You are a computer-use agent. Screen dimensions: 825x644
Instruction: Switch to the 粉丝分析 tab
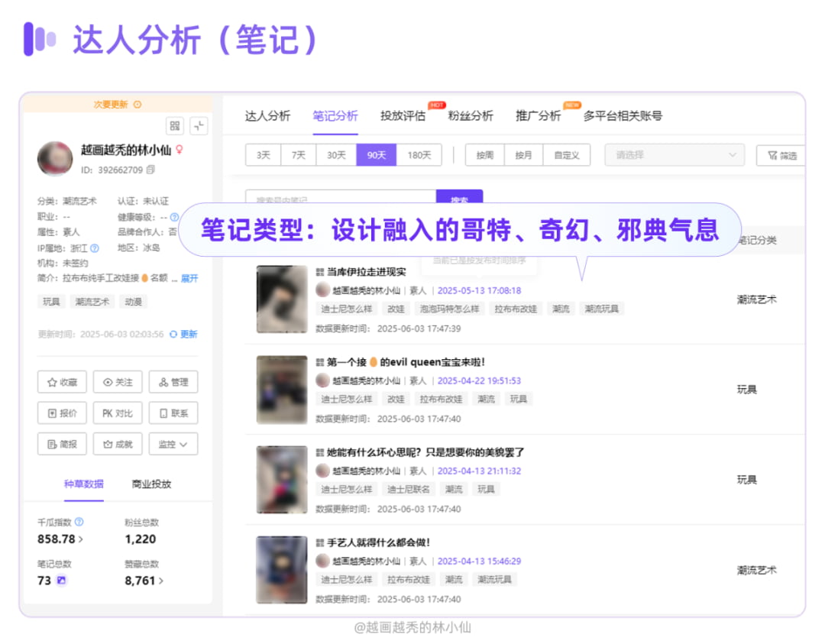tap(470, 116)
